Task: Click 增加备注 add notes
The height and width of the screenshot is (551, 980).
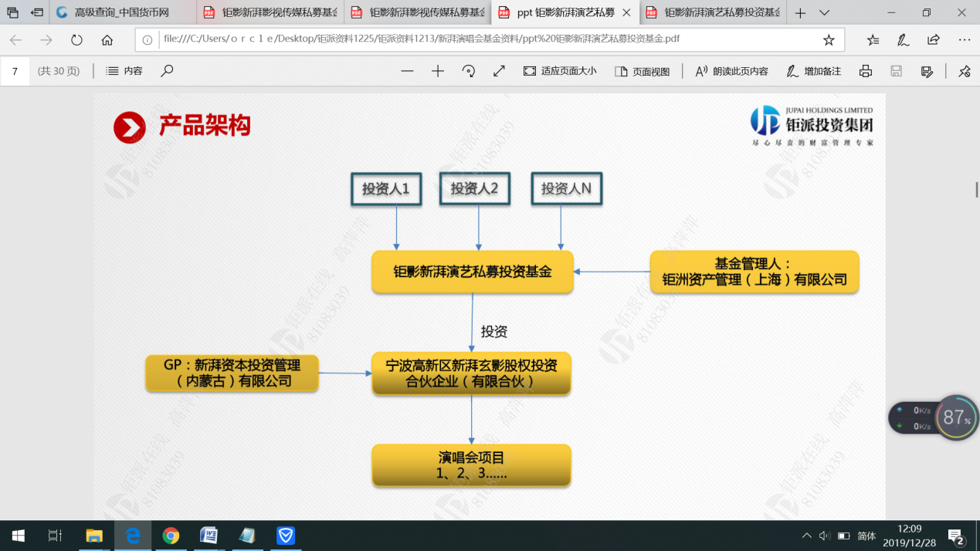Action: tap(813, 71)
